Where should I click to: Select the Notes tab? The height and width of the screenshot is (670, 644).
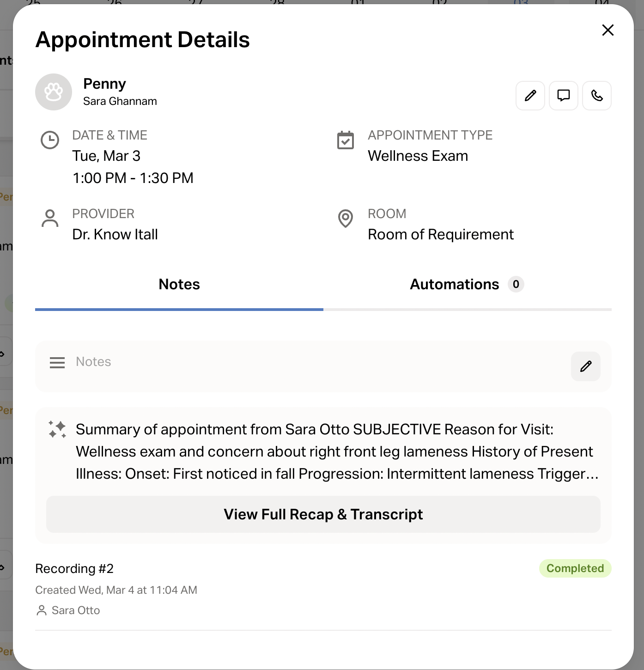[179, 284]
